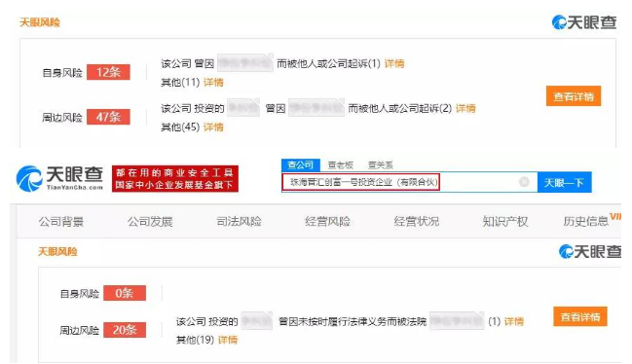Click 自身风险 label beside 0条
Screen dimensions: 632x364
pyautogui.click(x=80, y=294)
